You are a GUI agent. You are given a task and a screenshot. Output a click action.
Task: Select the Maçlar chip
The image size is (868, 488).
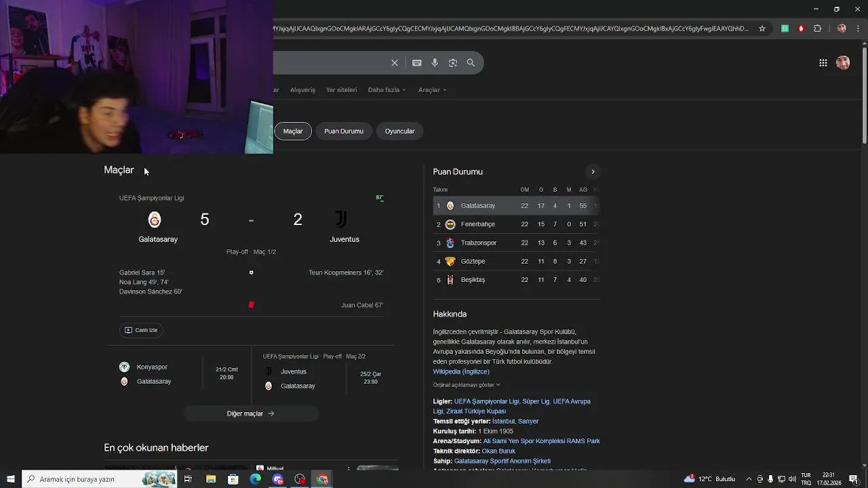tap(293, 131)
